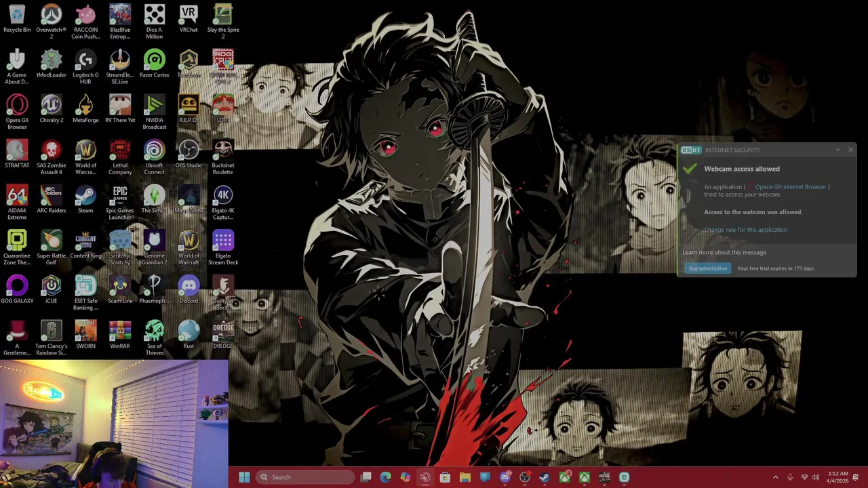The width and height of the screenshot is (868, 488).
Task: Expand the ESET notification options chevron
Action: [x=838, y=150]
